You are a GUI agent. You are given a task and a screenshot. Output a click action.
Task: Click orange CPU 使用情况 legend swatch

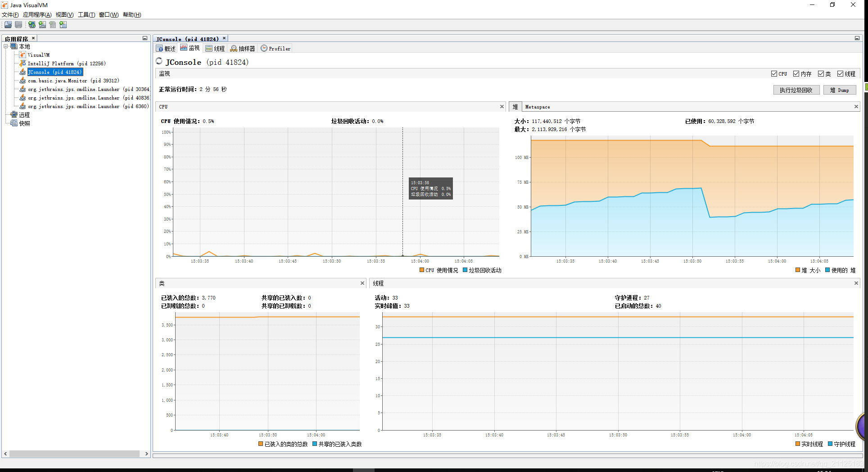422,270
